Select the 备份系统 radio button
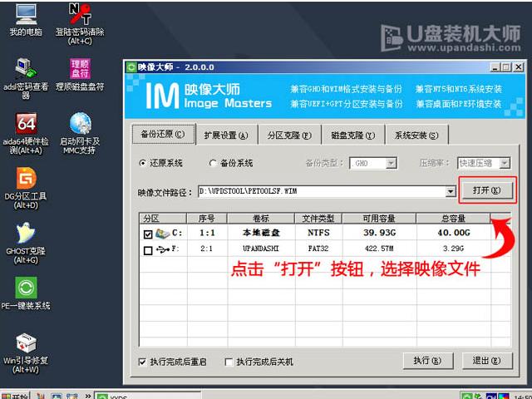 tap(213, 163)
